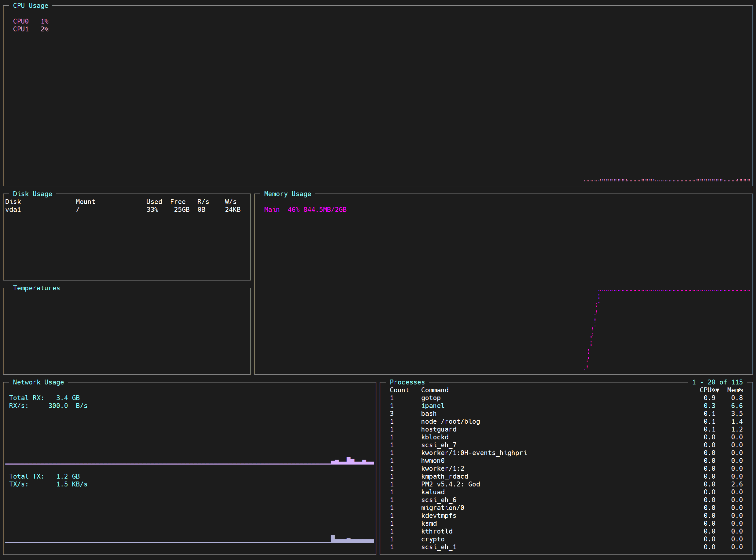Click the Command column header
756x560 pixels.
435,390
